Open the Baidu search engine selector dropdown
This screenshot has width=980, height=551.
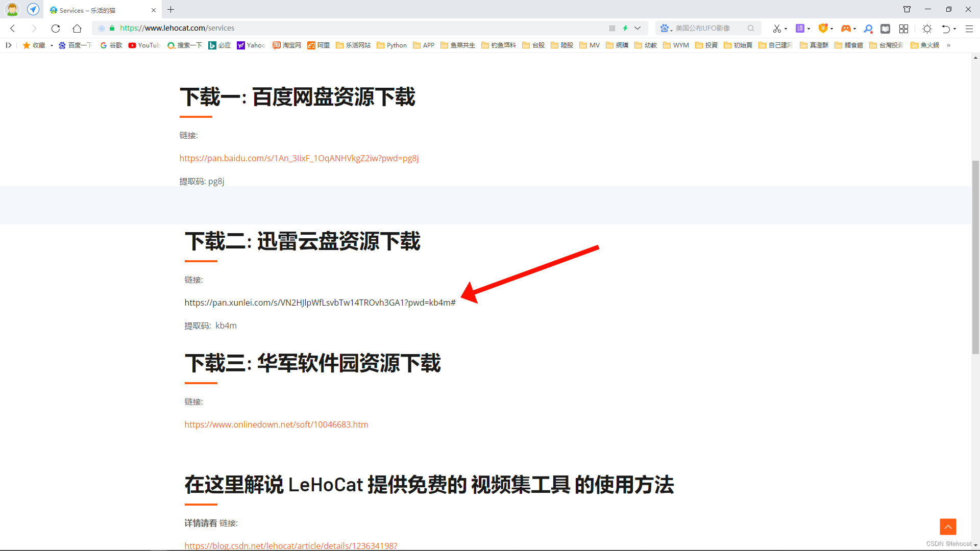[666, 29]
